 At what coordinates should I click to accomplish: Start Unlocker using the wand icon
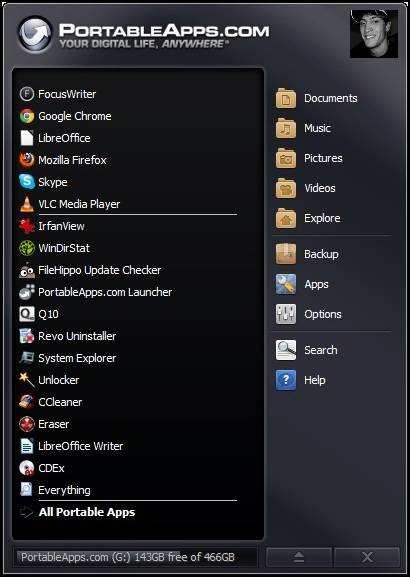tap(27, 380)
